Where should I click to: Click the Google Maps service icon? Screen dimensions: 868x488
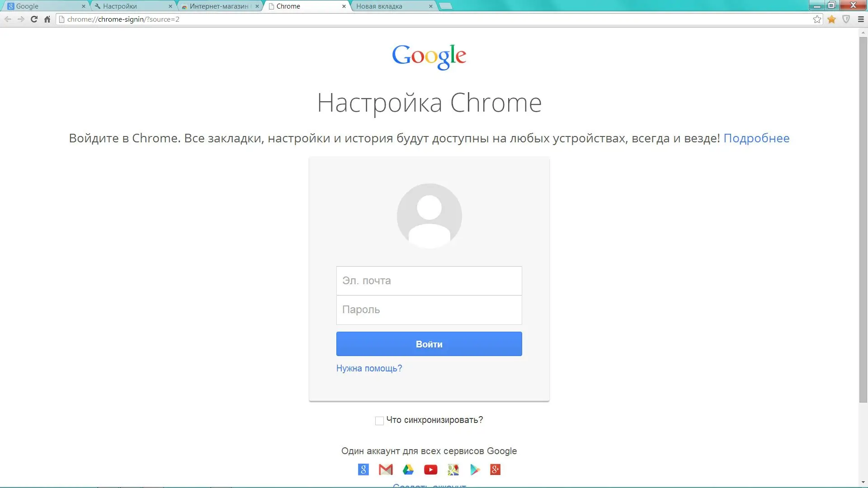pyautogui.click(x=453, y=469)
